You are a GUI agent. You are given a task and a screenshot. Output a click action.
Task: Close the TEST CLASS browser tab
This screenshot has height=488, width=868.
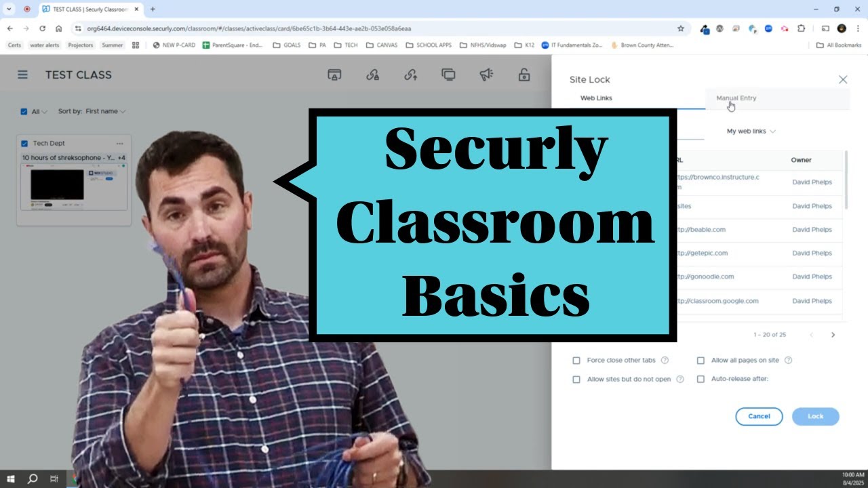136,9
